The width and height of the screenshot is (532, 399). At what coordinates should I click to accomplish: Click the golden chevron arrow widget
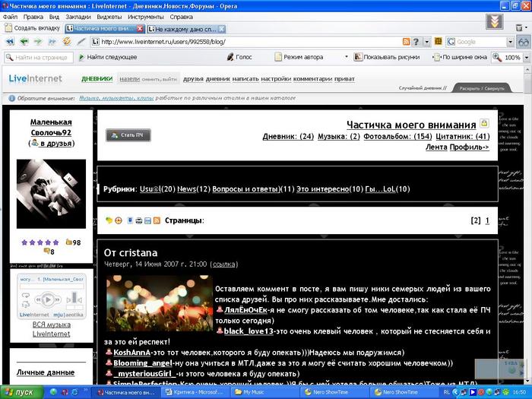[494, 22]
